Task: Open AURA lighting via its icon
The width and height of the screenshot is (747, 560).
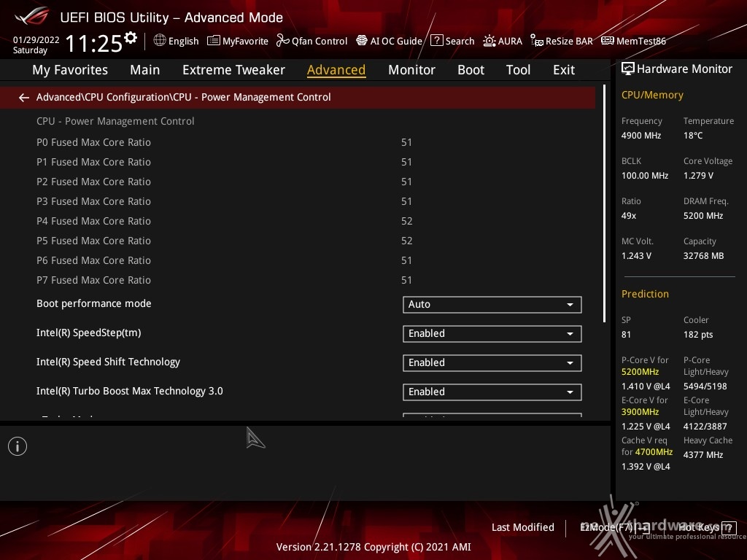Action: [x=489, y=41]
